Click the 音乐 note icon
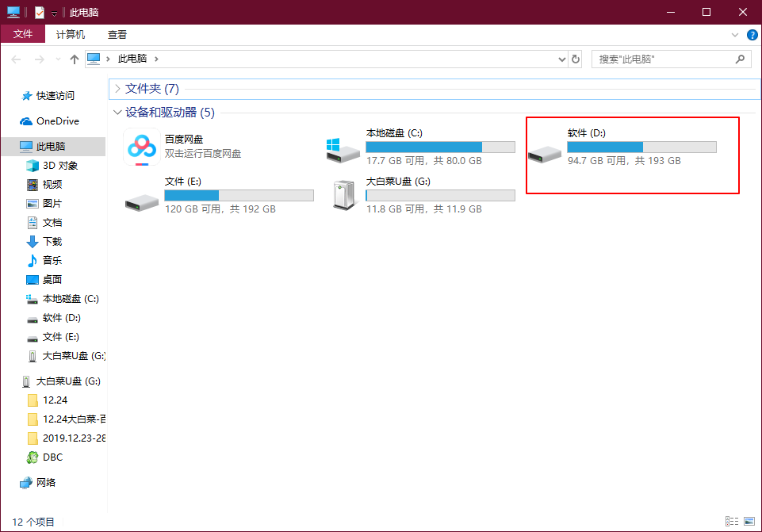Image resolution: width=762 pixels, height=532 pixels. [32, 260]
